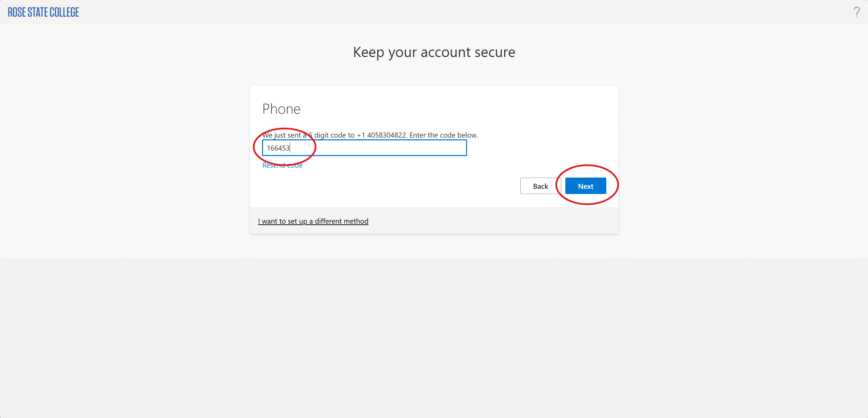Click the Rose State College header bar
The height and width of the screenshot is (418, 868).
(x=433, y=12)
